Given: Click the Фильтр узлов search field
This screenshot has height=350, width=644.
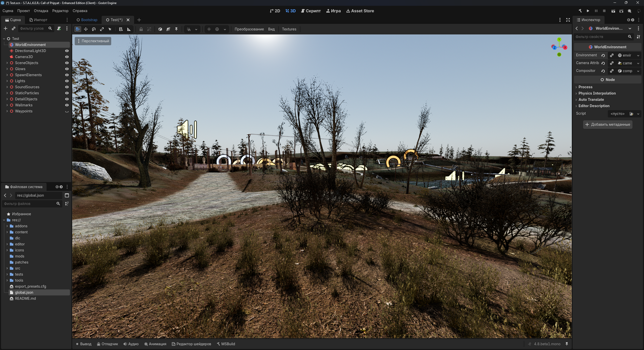Looking at the screenshot, I should (35, 29).
